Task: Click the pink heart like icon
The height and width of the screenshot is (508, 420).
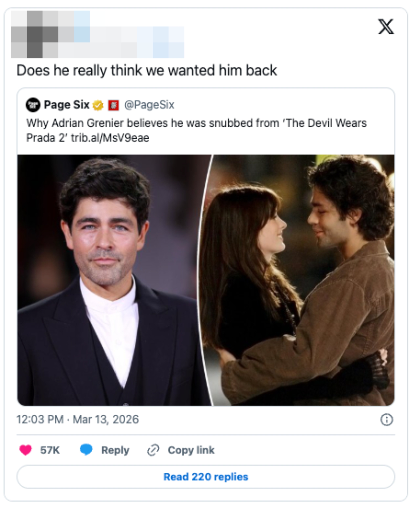Action: 25,450
